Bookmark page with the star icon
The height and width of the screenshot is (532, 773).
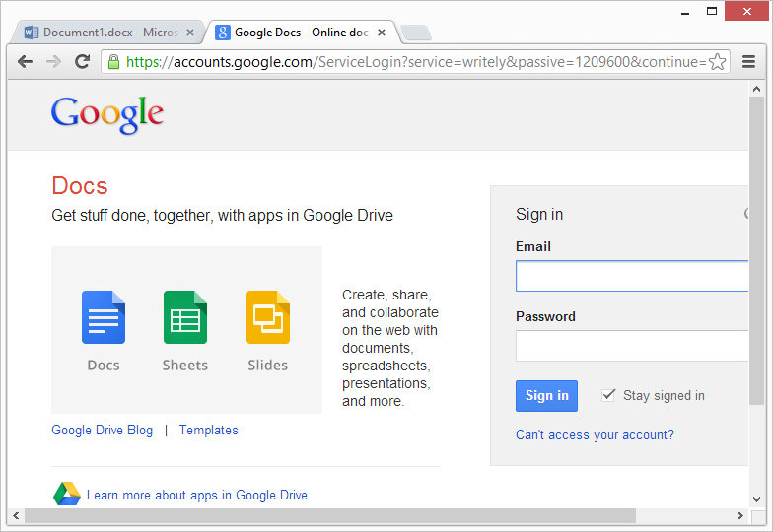pyautogui.click(x=718, y=62)
